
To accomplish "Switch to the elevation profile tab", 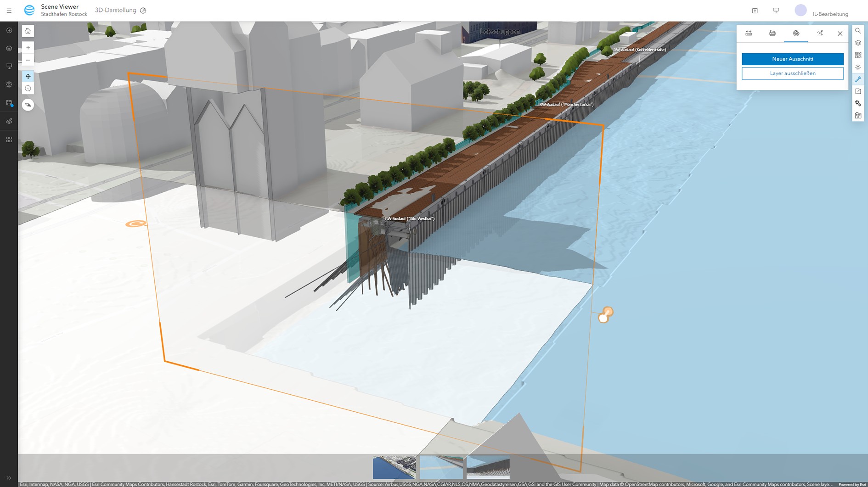I will pos(820,34).
